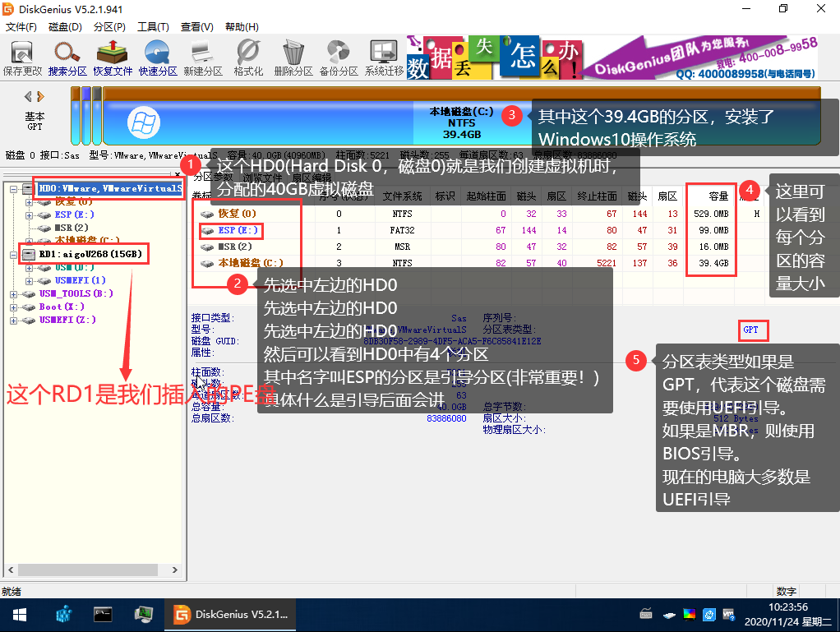Select Boot (X:) in tree
The image size is (840, 632).
click(x=62, y=307)
